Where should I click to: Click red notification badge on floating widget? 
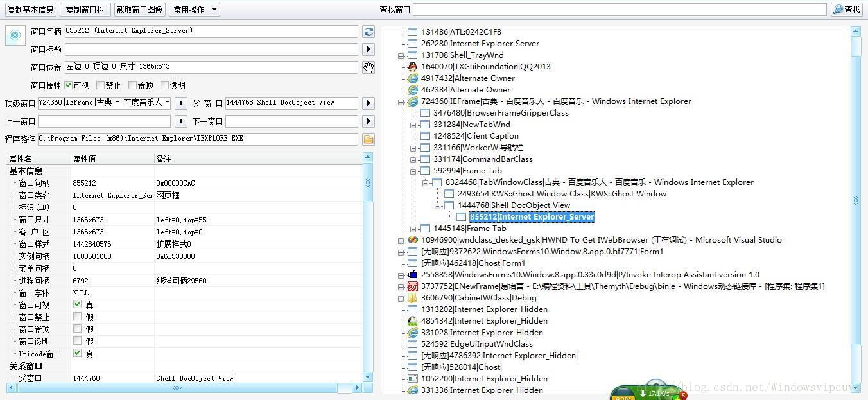coord(683,396)
